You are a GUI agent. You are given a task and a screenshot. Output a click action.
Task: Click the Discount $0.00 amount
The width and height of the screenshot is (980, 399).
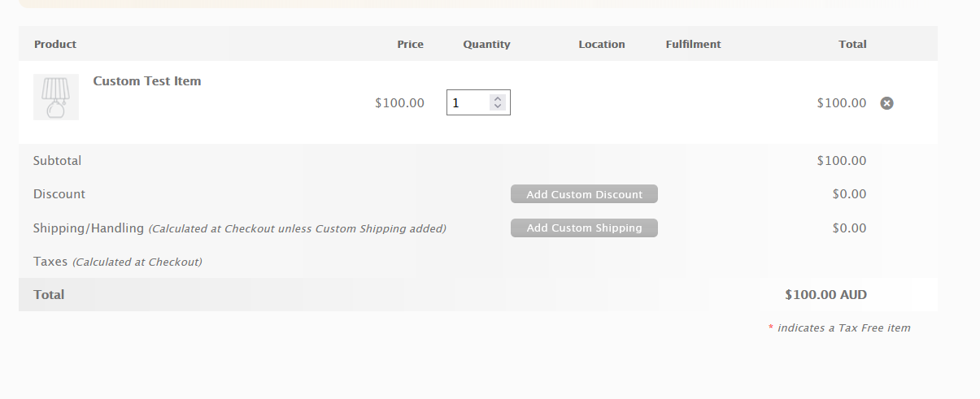click(x=849, y=194)
